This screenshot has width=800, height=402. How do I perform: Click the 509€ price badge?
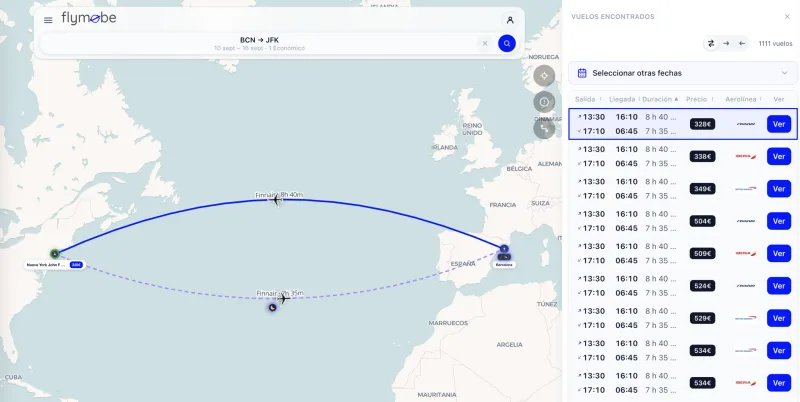click(703, 254)
